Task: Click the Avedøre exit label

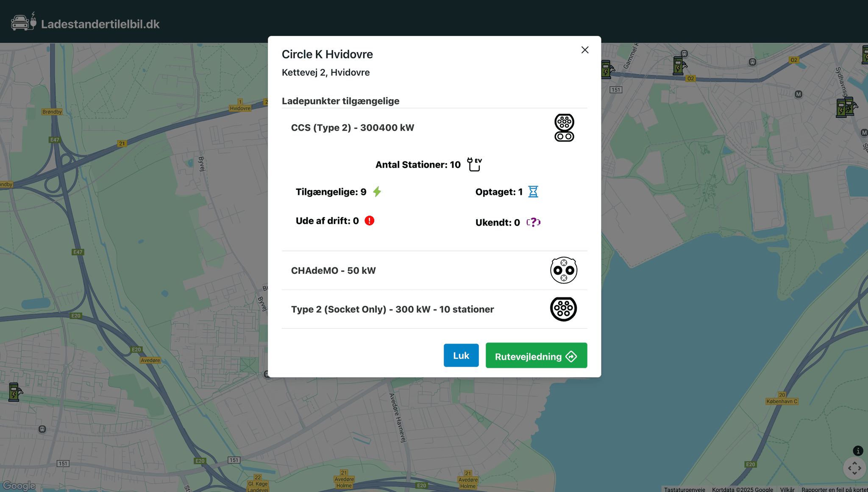Action: tap(150, 360)
